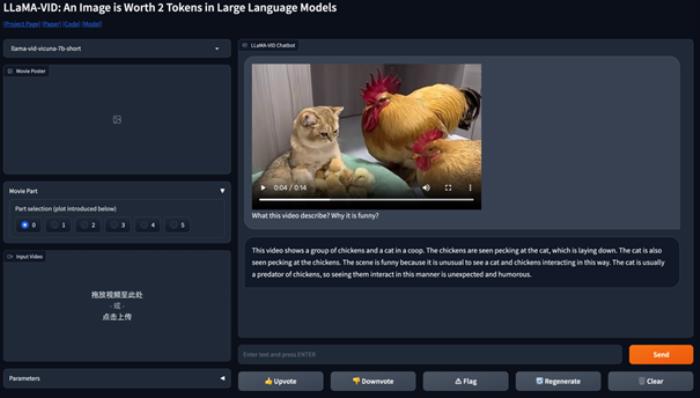
Task: Select part 0 radio button
Action: point(25,225)
